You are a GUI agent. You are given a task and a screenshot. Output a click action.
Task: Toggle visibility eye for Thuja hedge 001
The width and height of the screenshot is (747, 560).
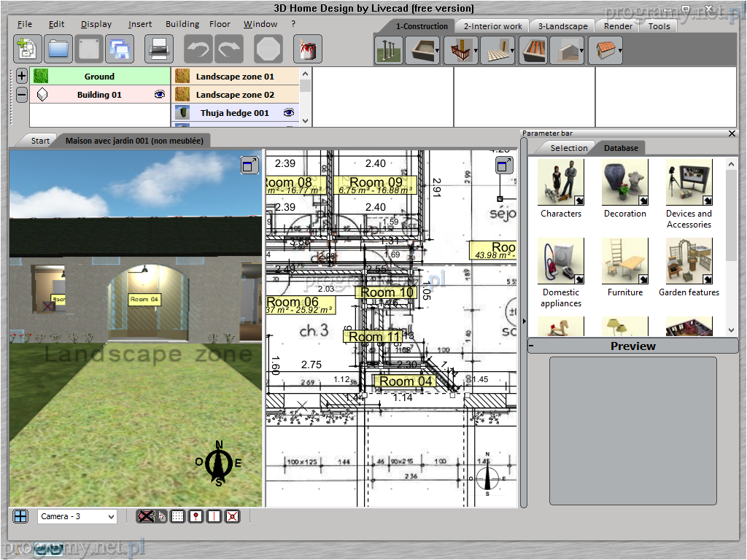tap(289, 113)
